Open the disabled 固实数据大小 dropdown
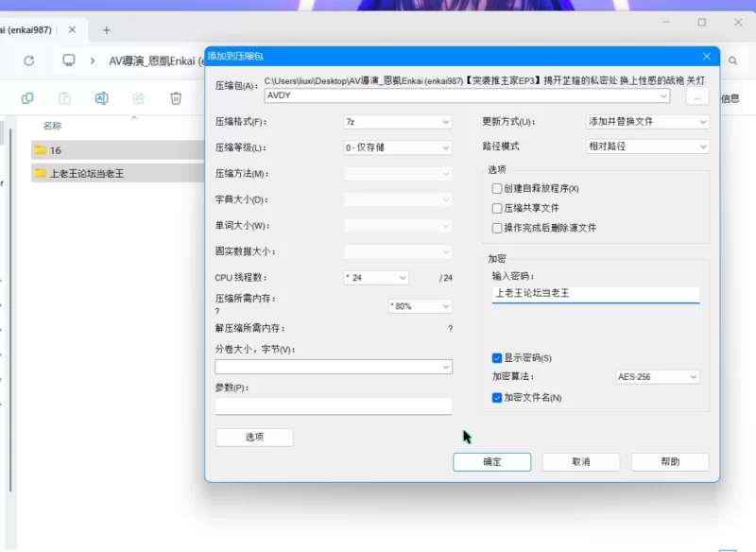Viewport: 756px width, 552px height. pos(398,251)
